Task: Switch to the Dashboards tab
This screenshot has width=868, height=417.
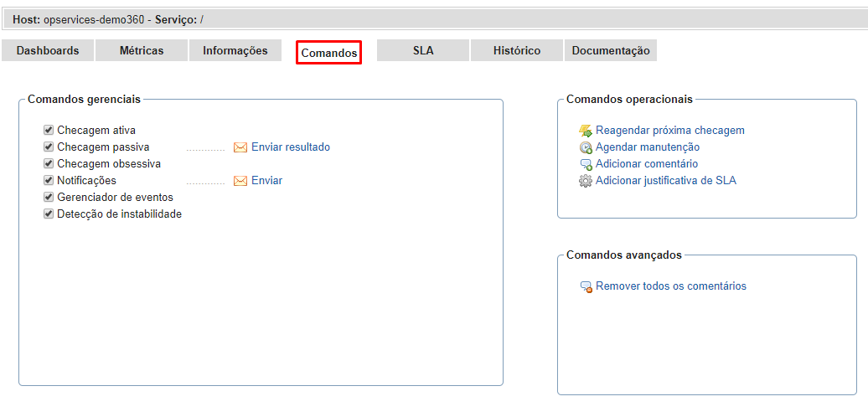Action: (48, 50)
